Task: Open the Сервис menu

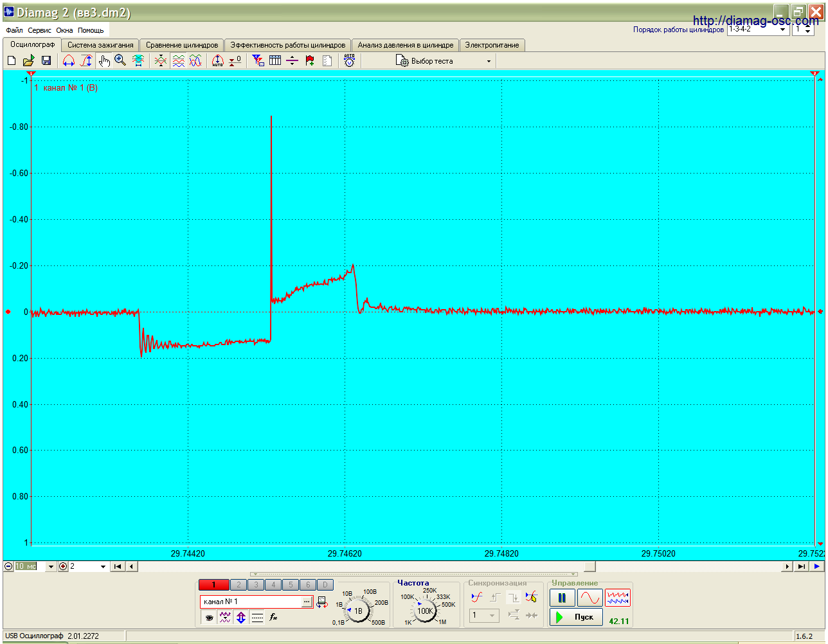Action: pyautogui.click(x=40, y=30)
